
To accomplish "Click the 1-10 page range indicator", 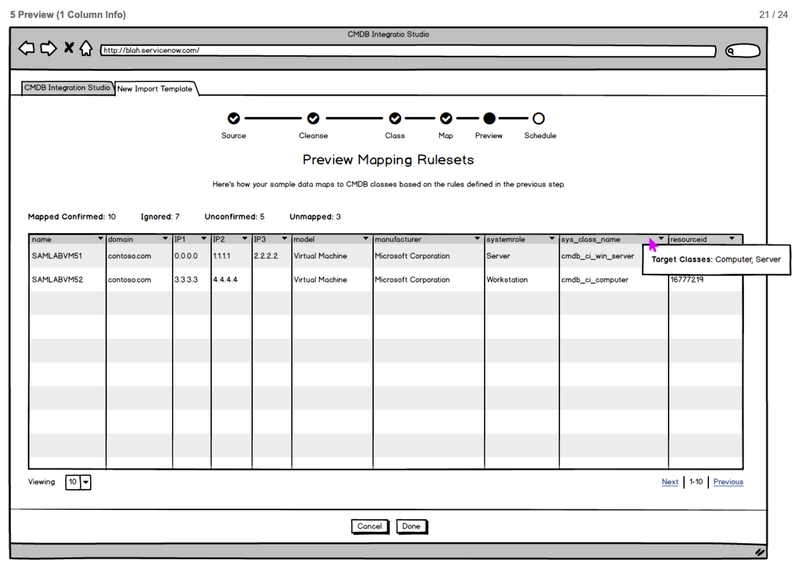I will click(696, 482).
